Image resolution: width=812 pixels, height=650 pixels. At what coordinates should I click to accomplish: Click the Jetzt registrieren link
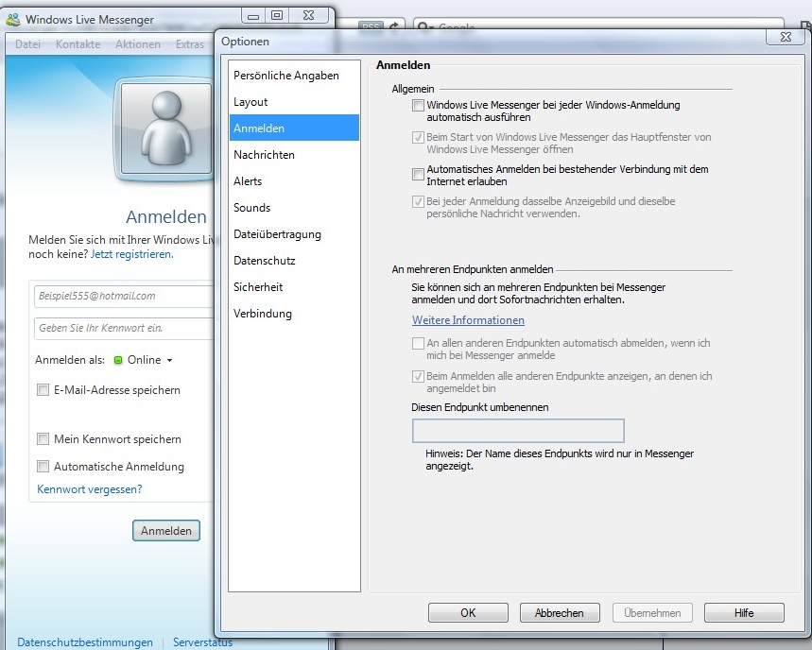[x=132, y=254]
